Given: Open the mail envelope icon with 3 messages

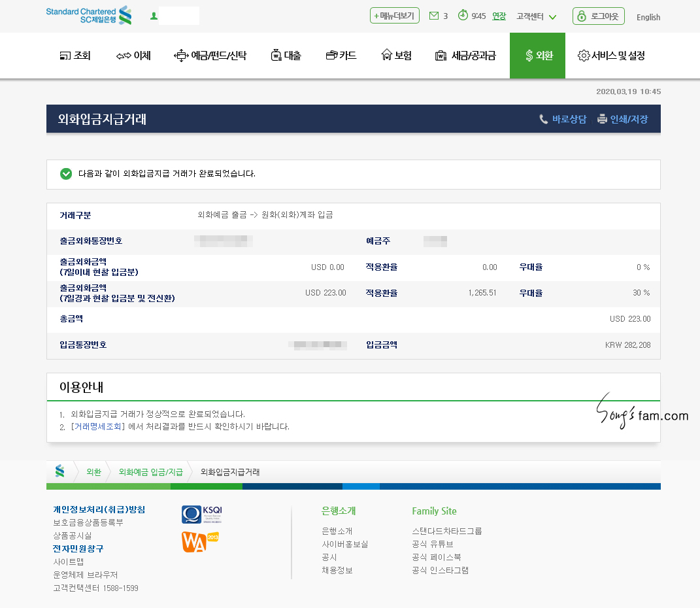Looking at the screenshot, I should tap(434, 16).
